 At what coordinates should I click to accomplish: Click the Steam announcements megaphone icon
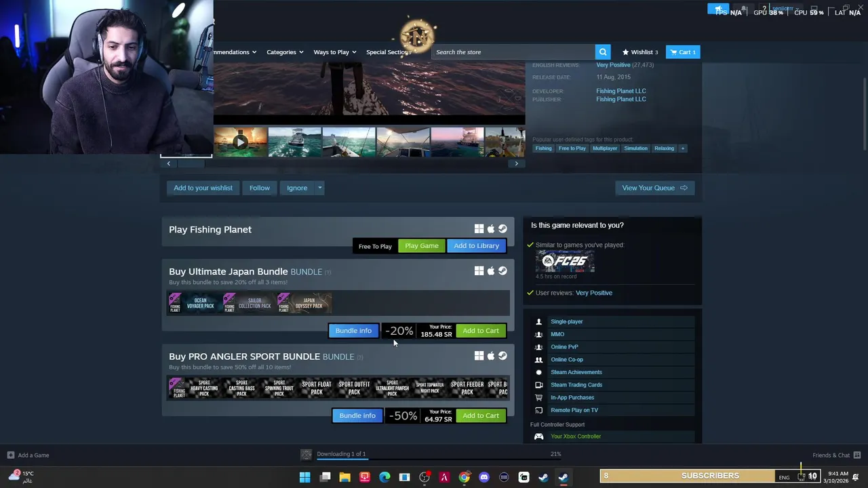pyautogui.click(x=718, y=9)
